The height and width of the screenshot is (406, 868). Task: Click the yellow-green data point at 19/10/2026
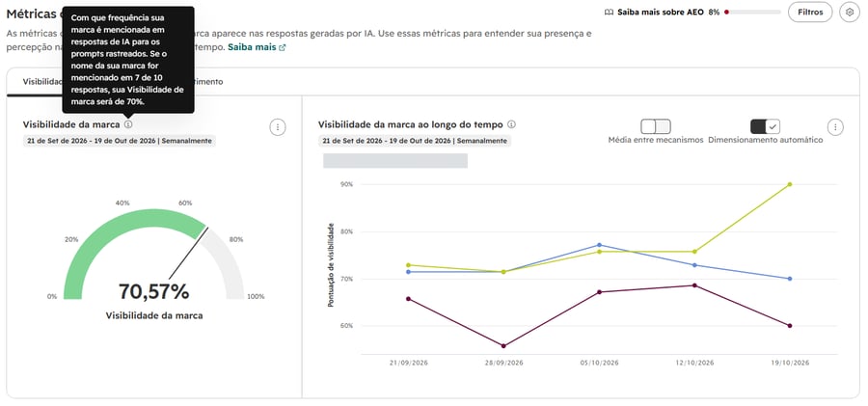[x=789, y=184]
